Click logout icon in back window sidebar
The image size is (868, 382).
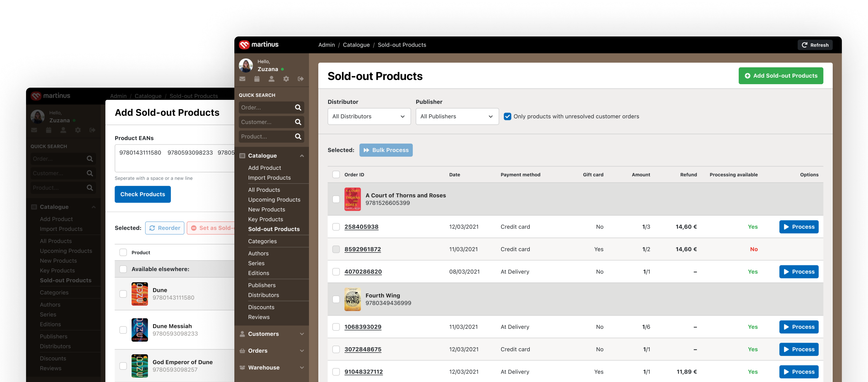[92, 130]
